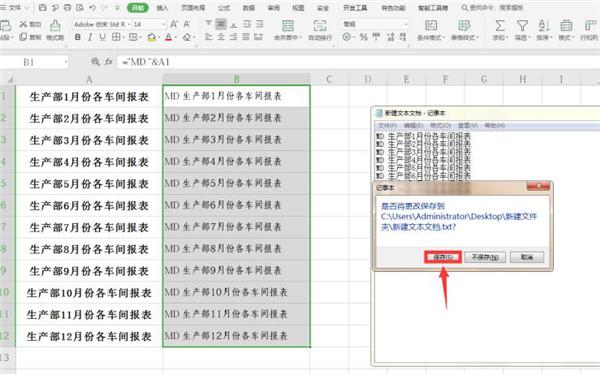The height and width of the screenshot is (374, 600).
Task: Click the AutoSum sigma icon
Action: pyautogui.click(x=500, y=26)
